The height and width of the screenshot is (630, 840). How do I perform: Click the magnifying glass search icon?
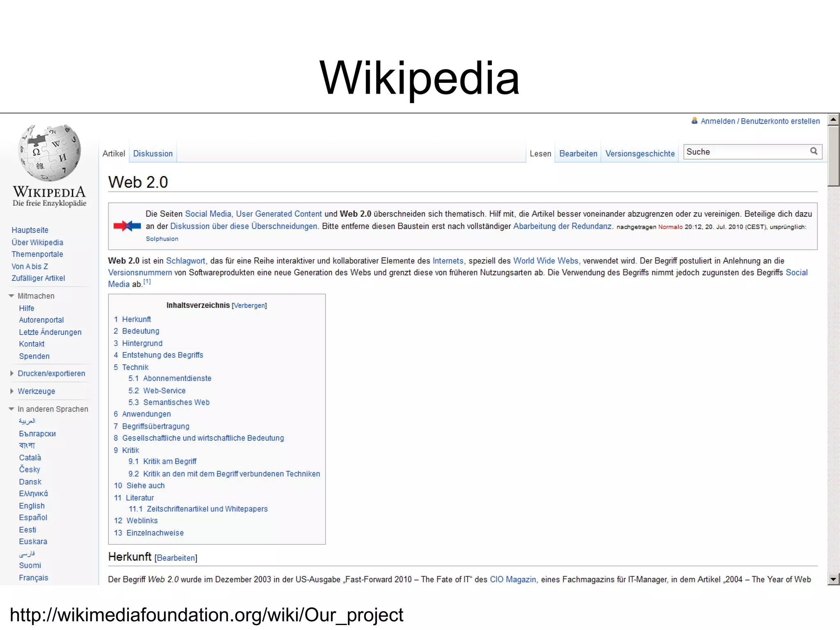click(x=814, y=151)
